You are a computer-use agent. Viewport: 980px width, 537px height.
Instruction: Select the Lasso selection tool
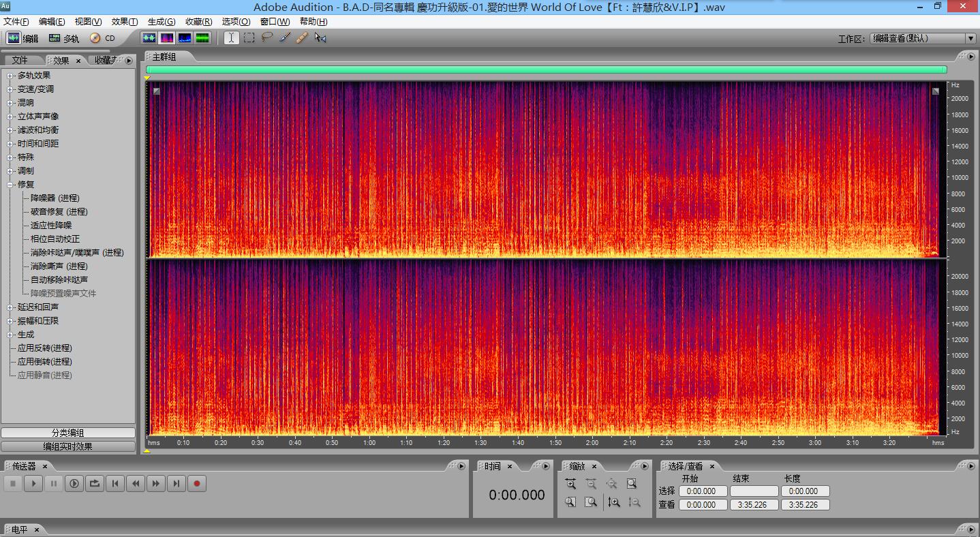[x=267, y=38]
